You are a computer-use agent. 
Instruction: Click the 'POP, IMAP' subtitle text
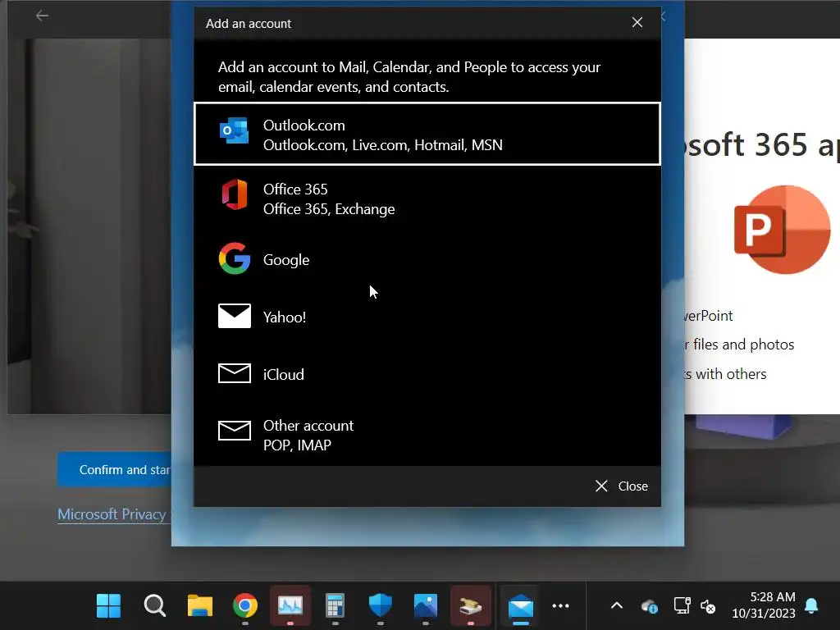[x=297, y=445]
